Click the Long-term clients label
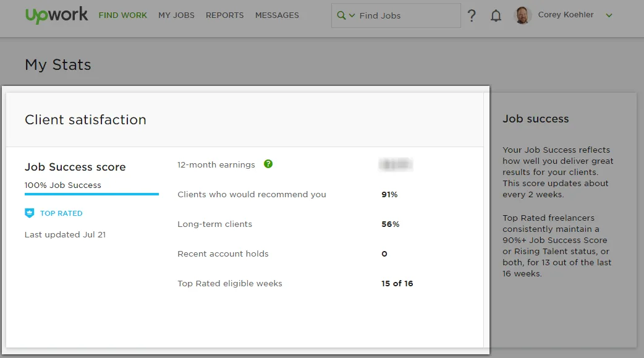This screenshot has width=644, height=358. (x=215, y=224)
